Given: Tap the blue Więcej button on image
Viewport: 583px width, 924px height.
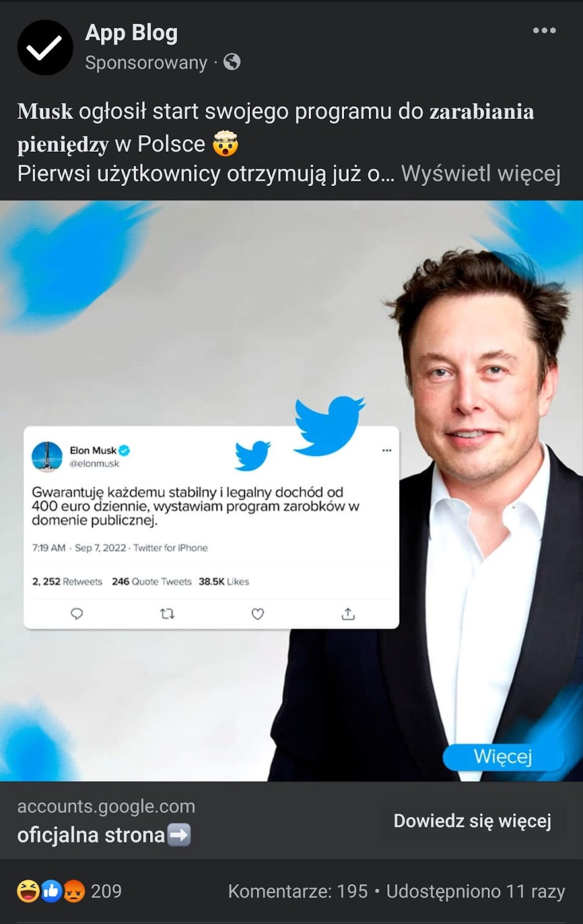Looking at the screenshot, I should pyautogui.click(x=503, y=757).
